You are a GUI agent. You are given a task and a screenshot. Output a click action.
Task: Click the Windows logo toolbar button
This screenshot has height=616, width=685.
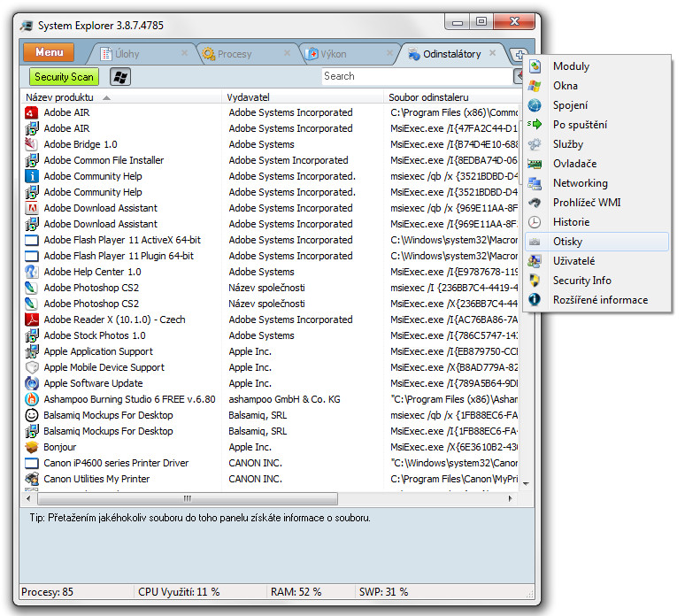[x=120, y=77]
